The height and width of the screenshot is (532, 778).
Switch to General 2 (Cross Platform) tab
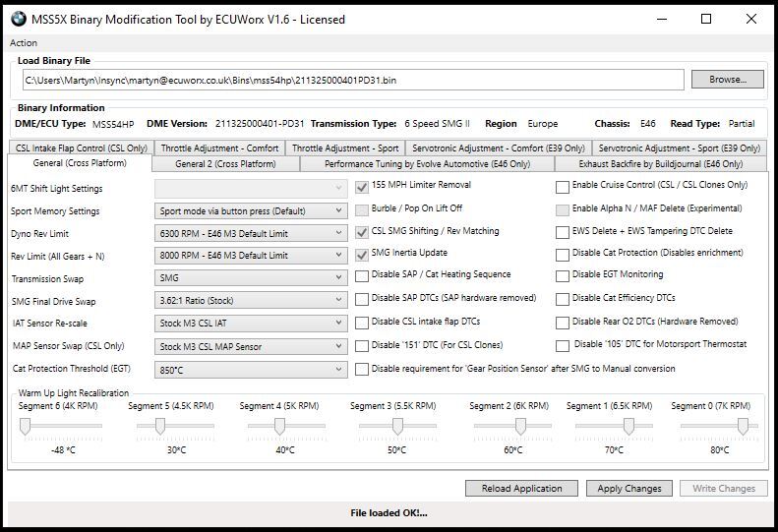pos(225,164)
